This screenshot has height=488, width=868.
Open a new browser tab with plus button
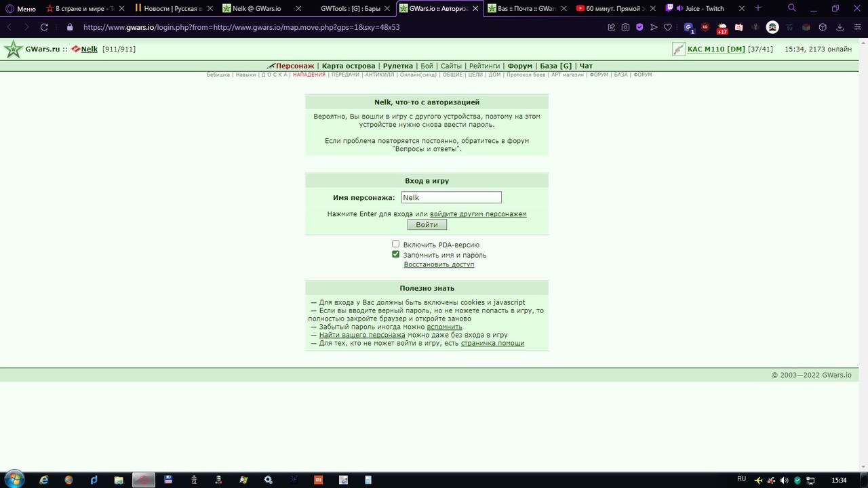tap(758, 8)
